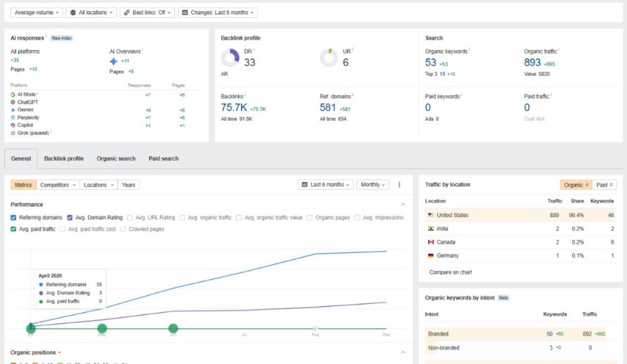The image size is (627, 364).
Task: Switch to the General tab
Action: point(21,159)
